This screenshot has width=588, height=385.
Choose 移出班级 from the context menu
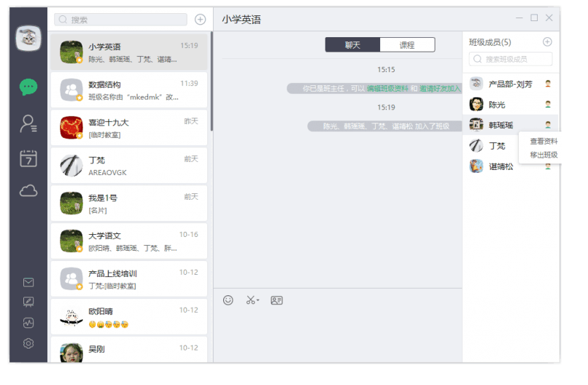point(543,155)
